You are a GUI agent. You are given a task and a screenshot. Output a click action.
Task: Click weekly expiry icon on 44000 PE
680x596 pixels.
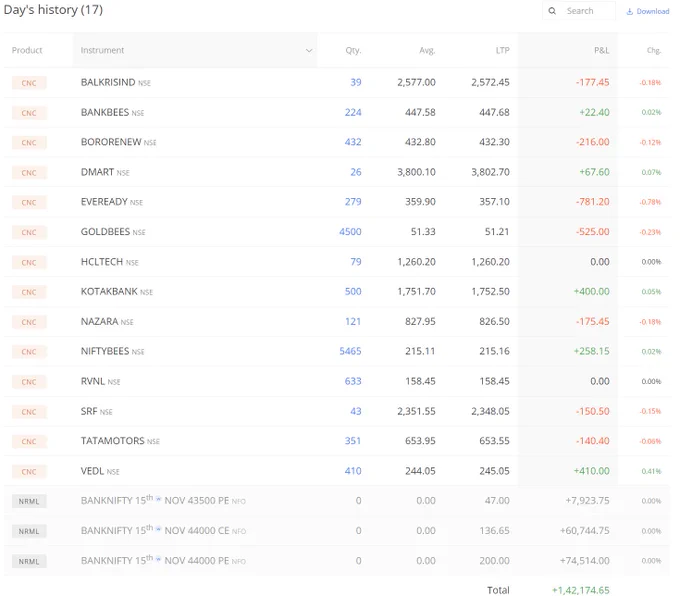pyautogui.click(x=158, y=559)
